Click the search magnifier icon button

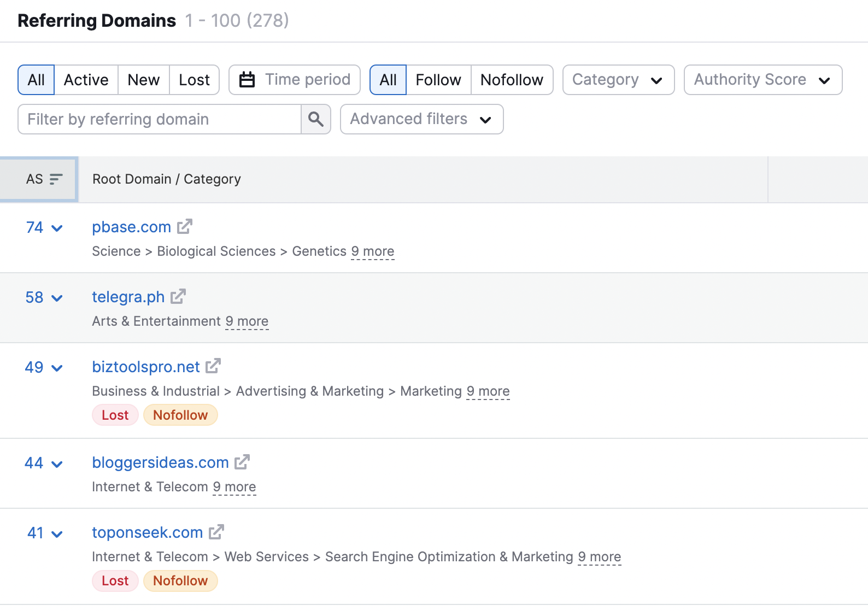(316, 119)
